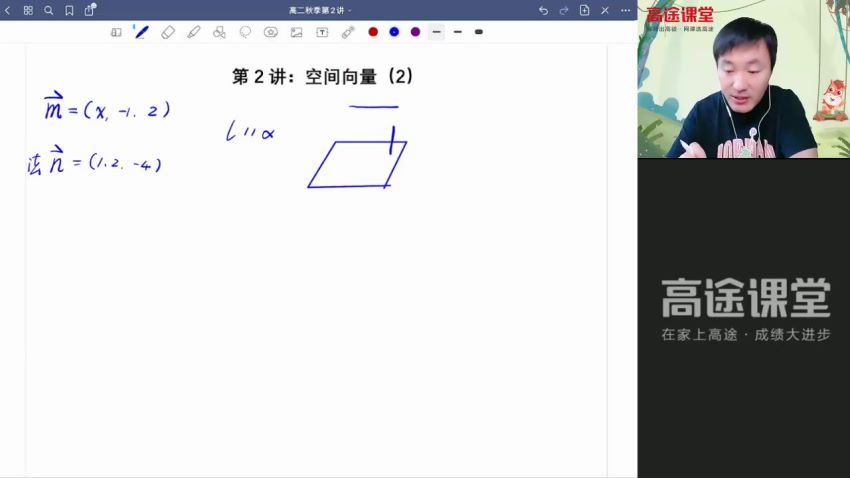Choose the red pen color

373,32
